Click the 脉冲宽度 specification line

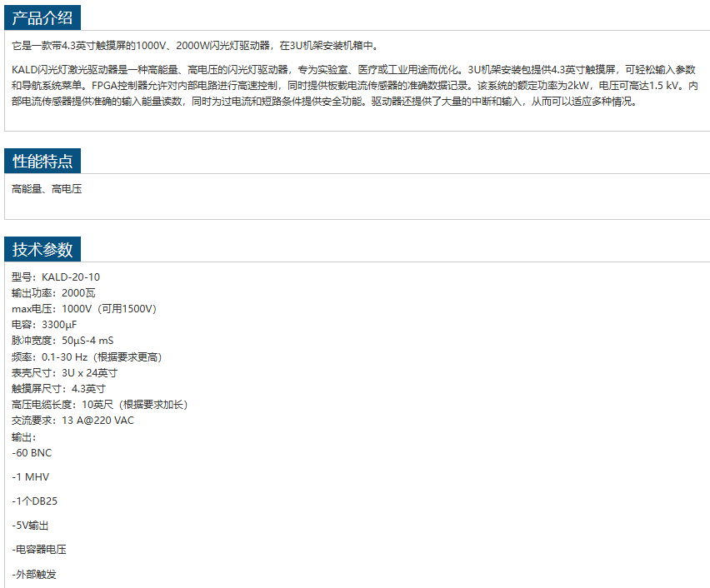tap(62, 341)
